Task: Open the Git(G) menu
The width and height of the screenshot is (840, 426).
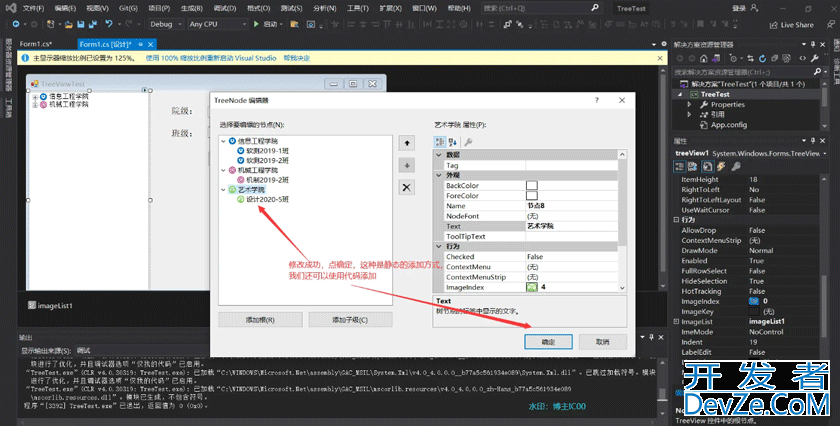Action: [x=128, y=8]
